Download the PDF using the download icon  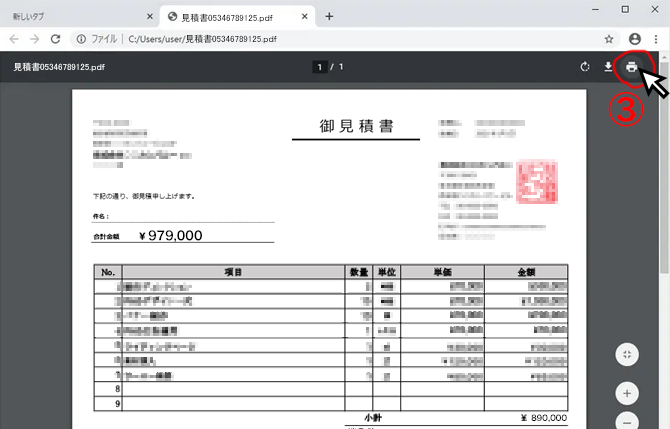pos(608,67)
